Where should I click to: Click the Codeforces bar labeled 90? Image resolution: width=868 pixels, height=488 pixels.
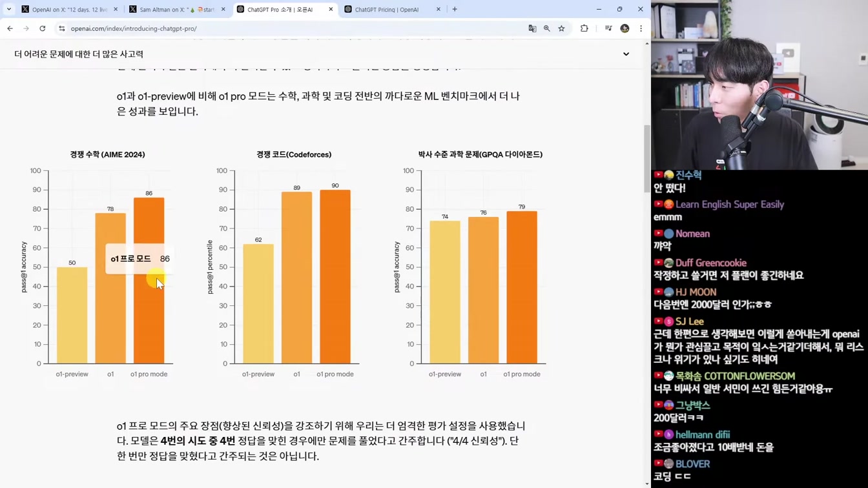pyautogui.click(x=335, y=277)
